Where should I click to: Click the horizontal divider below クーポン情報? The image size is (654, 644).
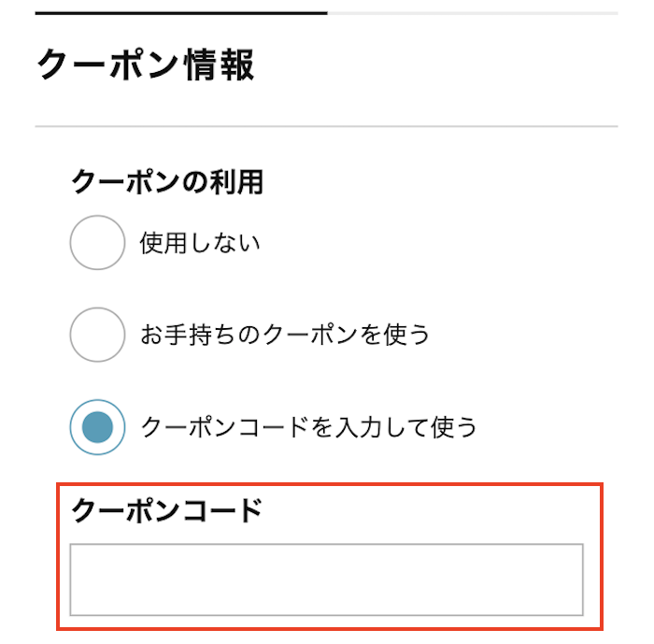(x=326, y=126)
